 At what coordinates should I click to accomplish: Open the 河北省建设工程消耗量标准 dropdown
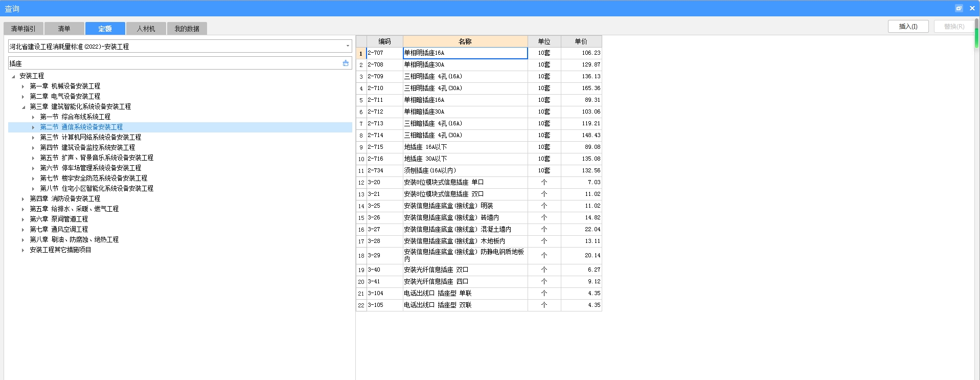348,46
